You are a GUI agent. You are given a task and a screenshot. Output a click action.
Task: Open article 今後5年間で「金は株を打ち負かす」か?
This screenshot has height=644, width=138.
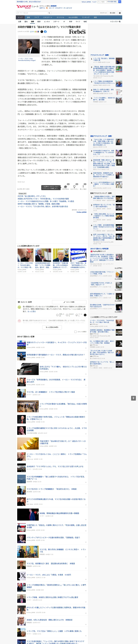point(63,442)
